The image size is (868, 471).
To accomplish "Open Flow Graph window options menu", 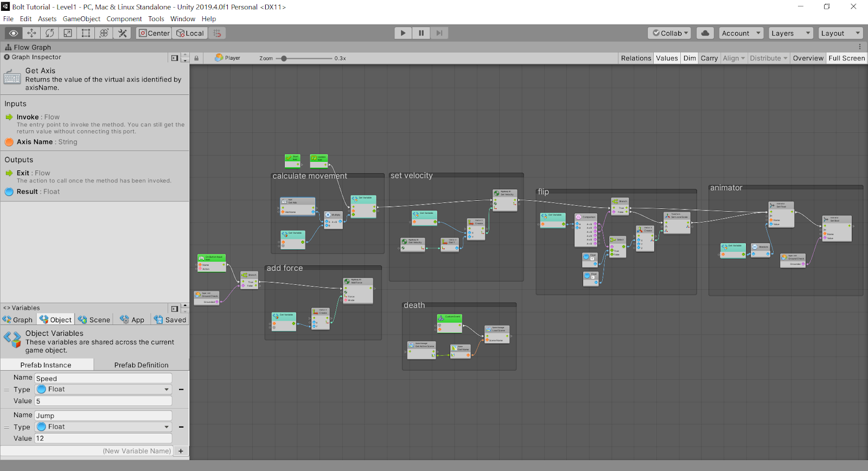I will 860,47.
